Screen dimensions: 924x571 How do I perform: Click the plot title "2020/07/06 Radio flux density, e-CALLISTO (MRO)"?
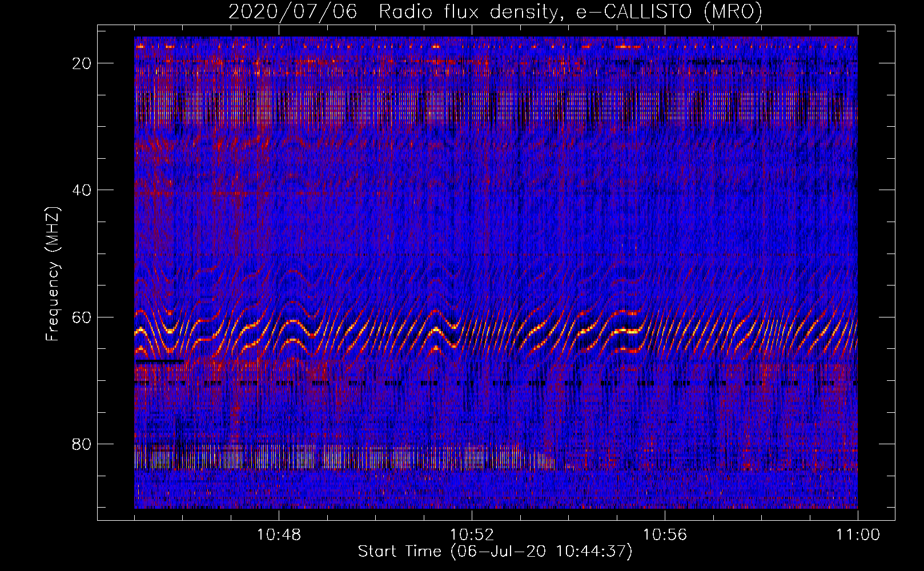[x=495, y=12]
